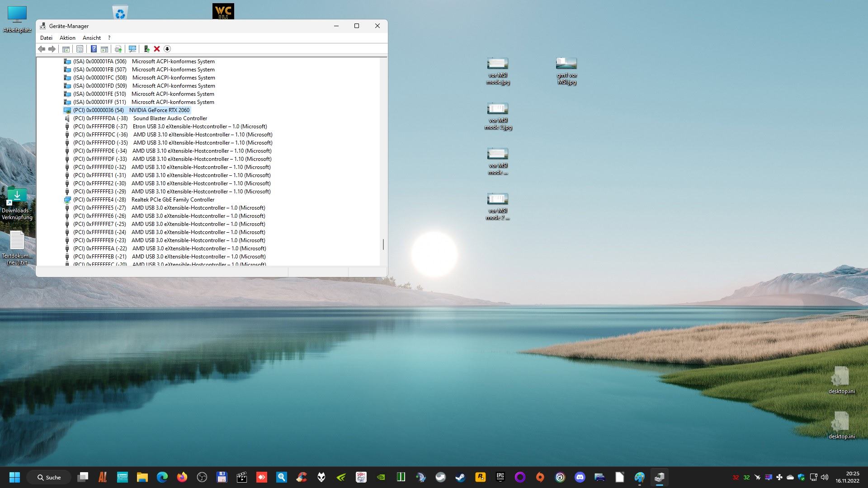Select the gm1 vor MSI.jpg thumbnail
868x488 pixels.
point(566,71)
